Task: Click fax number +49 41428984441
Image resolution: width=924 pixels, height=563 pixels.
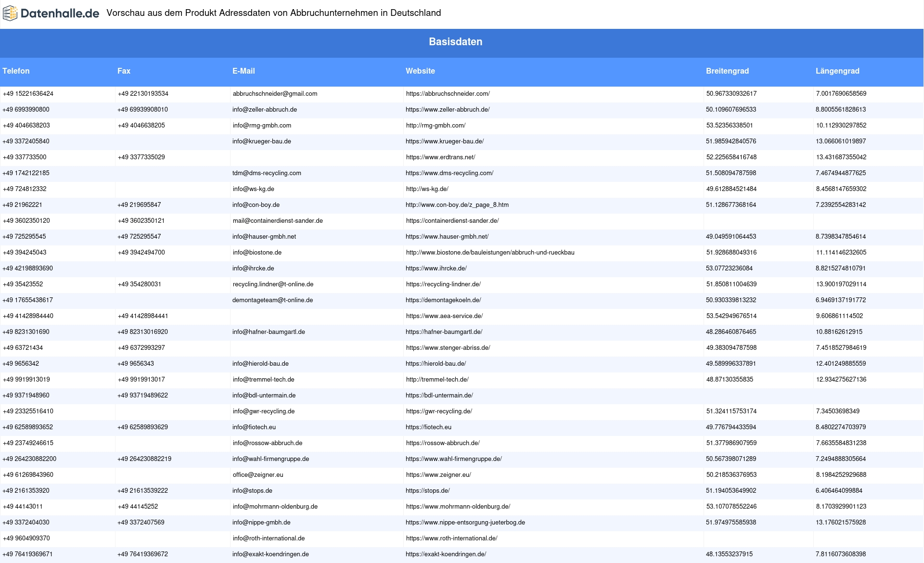Action: [x=143, y=316]
